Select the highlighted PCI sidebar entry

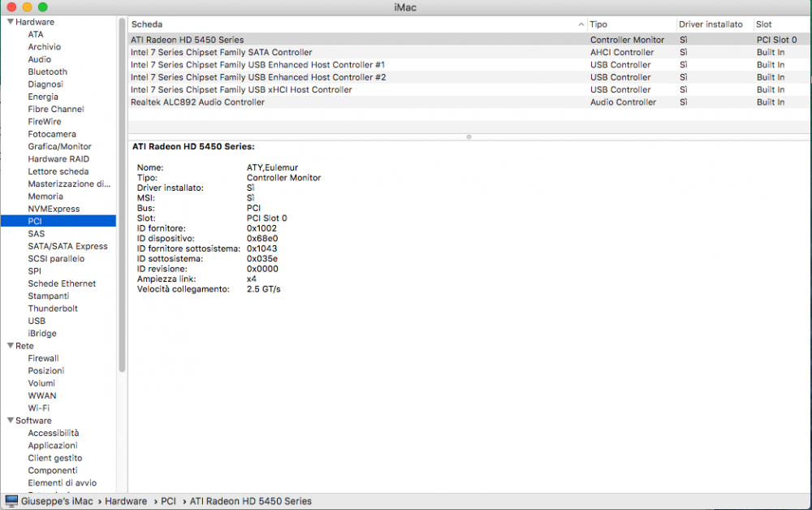pyautogui.click(x=58, y=221)
